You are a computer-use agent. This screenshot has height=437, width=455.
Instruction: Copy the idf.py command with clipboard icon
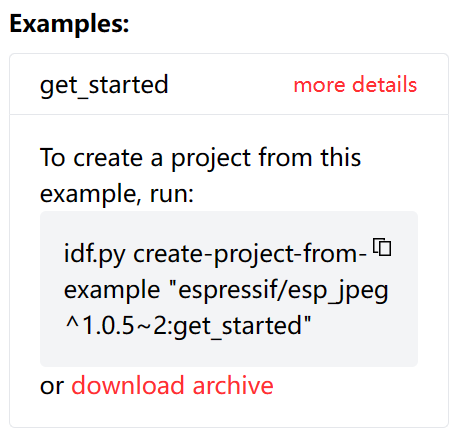click(x=382, y=247)
